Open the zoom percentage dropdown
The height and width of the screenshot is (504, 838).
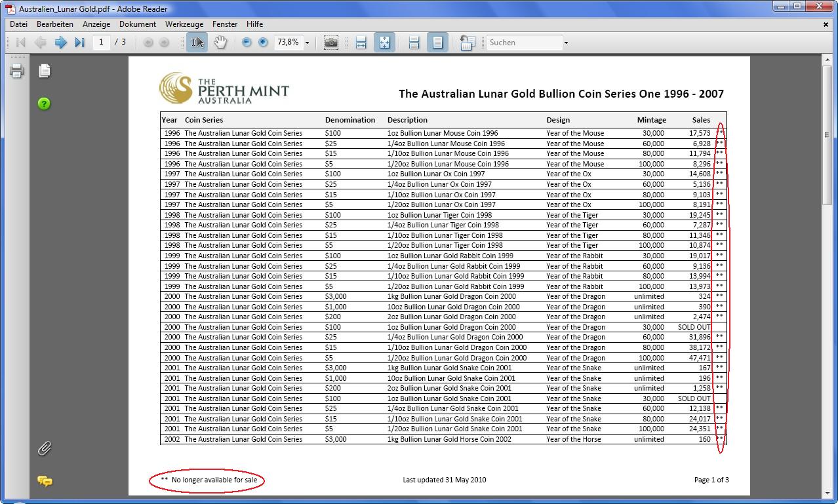click(x=307, y=43)
